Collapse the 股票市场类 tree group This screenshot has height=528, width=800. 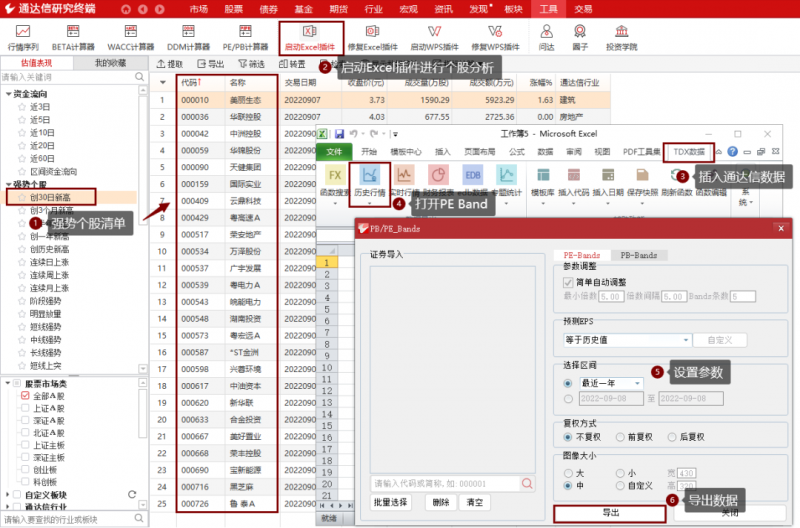tap(8, 383)
